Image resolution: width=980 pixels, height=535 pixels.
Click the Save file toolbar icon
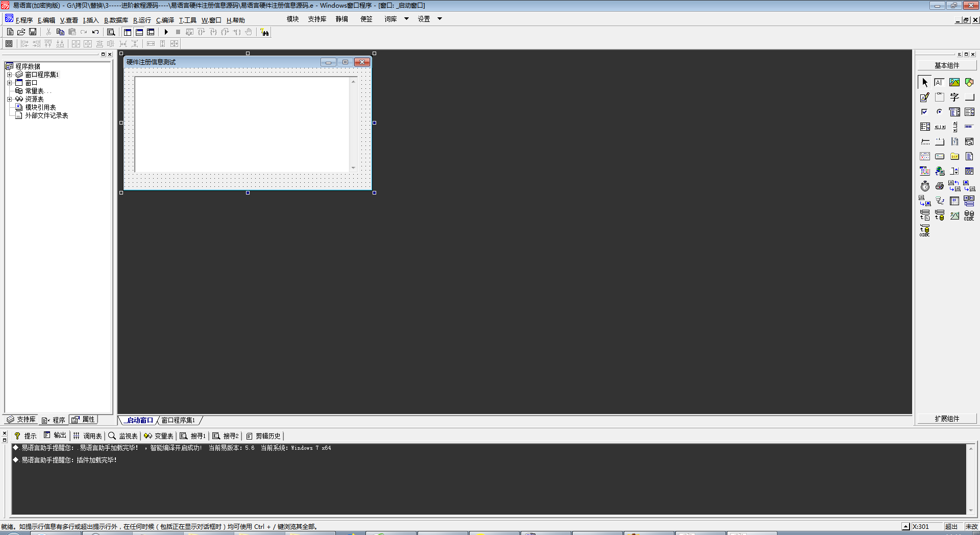pyautogui.click(x=33, y=32)
